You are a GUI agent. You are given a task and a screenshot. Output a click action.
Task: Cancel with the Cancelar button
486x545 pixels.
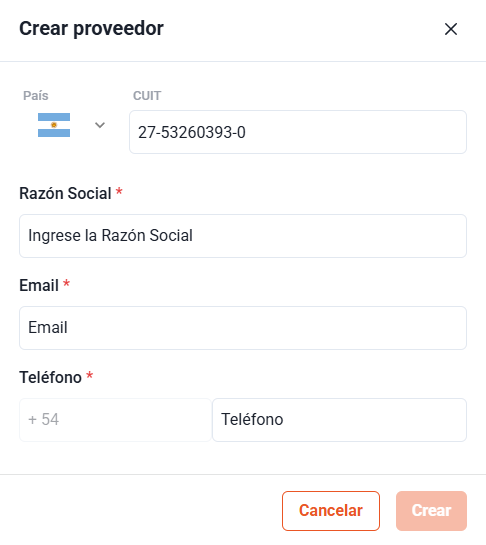click(331, 511)
